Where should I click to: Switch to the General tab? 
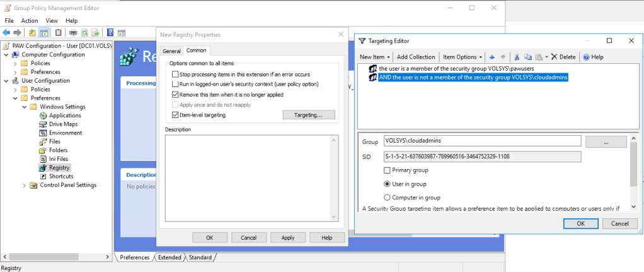(171, 51)
